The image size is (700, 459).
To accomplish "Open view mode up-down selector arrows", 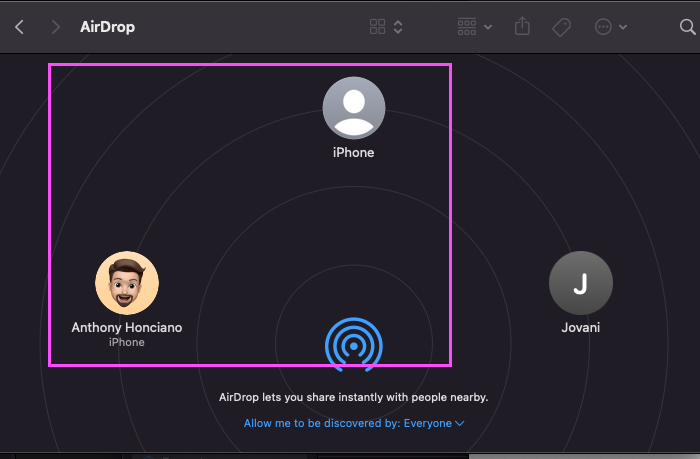I will click(x=398, y=27).
